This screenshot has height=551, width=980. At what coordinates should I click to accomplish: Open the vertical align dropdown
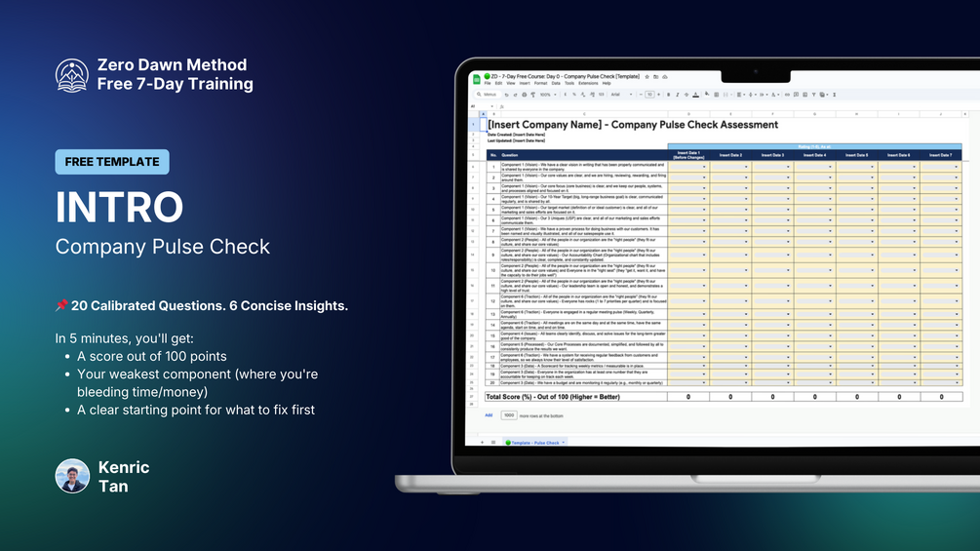pos(753,95)
